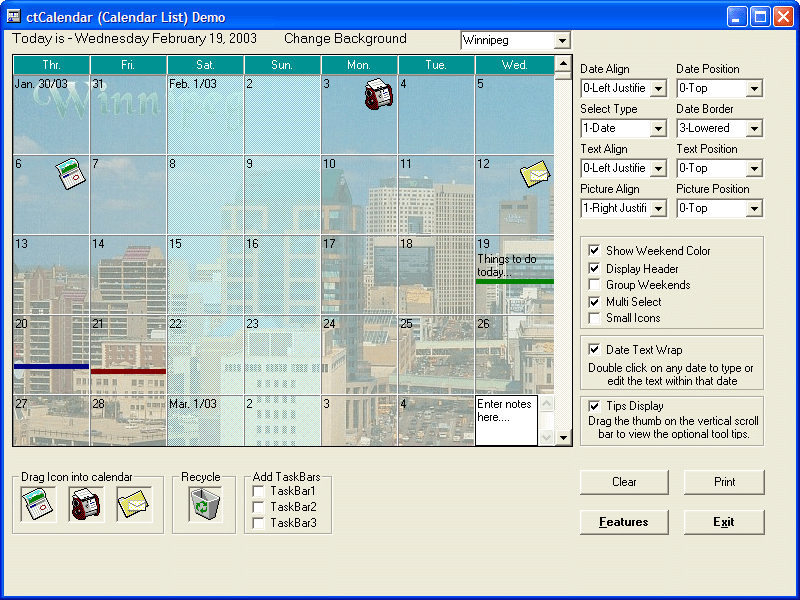Image resolution: width=800 pixels, height=600 pixels.
Task: Enable Group Weekends option
Action: pyautogui.click(x=594, y=285)
